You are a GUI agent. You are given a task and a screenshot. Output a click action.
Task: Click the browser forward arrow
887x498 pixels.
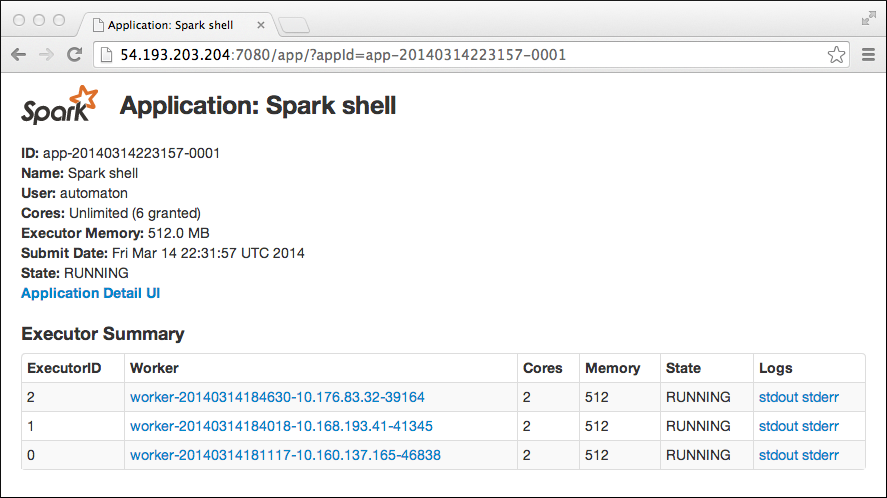coord(46,54)
